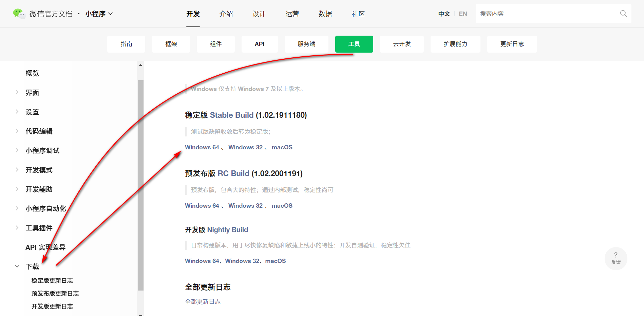Expand the 开发模式 sidebar section
Viewport: 644px width, 316px height.
[17, 170]
